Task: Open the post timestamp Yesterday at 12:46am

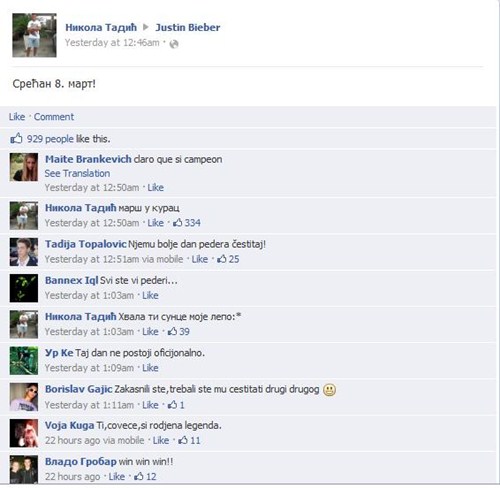Action: (112, 43)
